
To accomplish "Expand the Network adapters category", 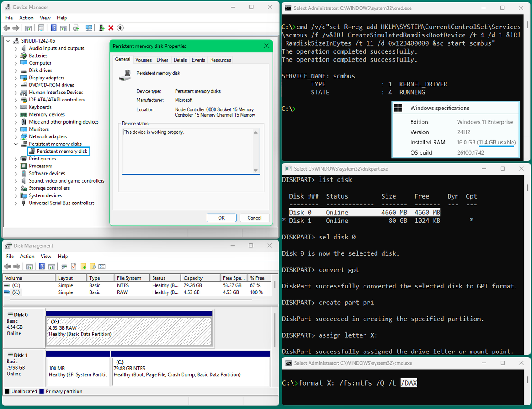I will tap(16, 136).
